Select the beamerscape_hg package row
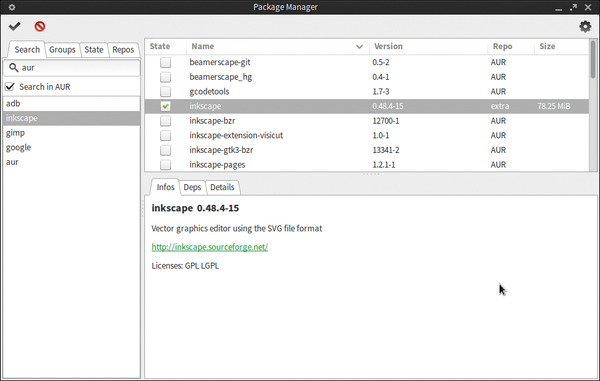 pos(367,77)
